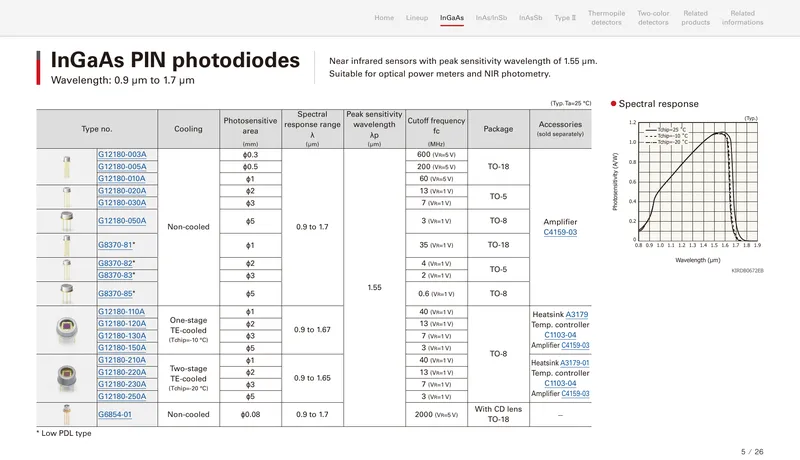Follow the G12180-230A link
The width and height of the screenshot is (800, 460).
click(122, 384)
